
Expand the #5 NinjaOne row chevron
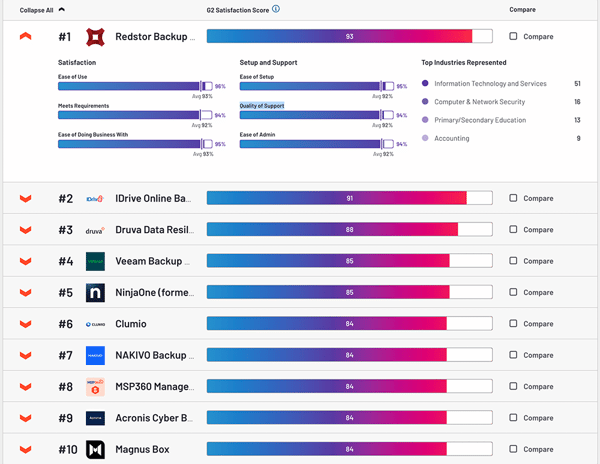[25, 293]
